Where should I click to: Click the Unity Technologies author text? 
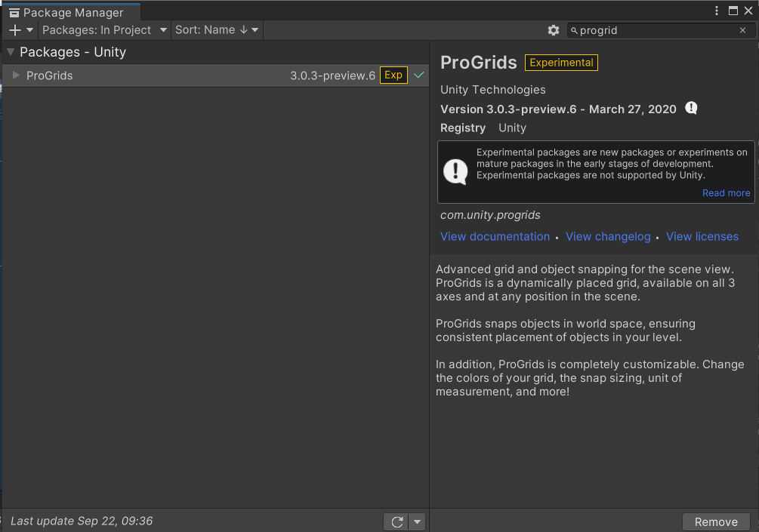[x=492, y=90]
